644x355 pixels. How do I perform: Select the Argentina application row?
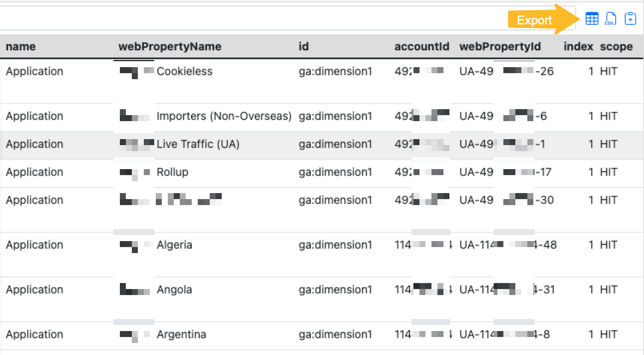181,334
